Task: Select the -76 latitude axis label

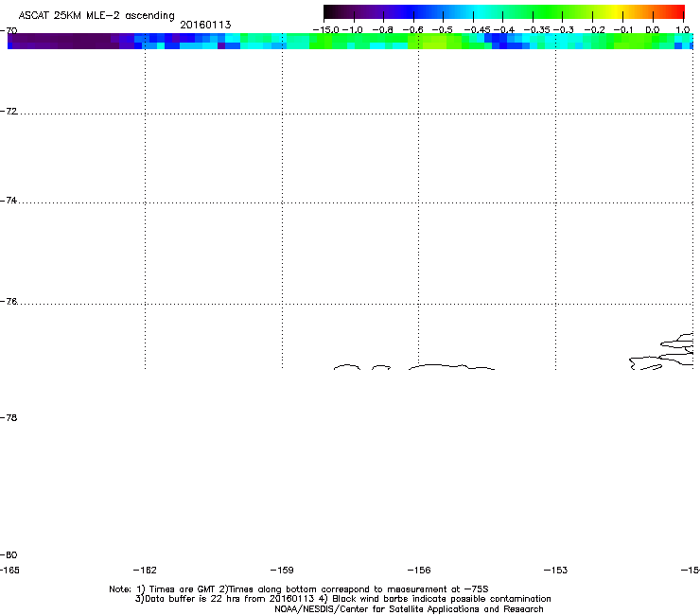Action: 9,302
